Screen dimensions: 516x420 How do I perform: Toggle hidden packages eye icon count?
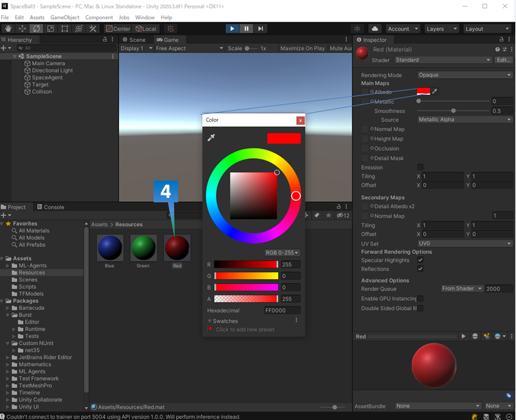coord(343,215)
